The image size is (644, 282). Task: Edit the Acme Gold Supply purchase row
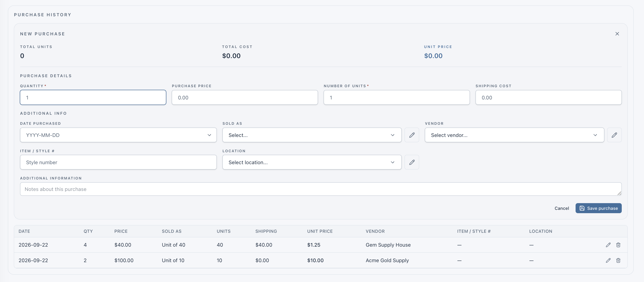(x=608, y=260)
